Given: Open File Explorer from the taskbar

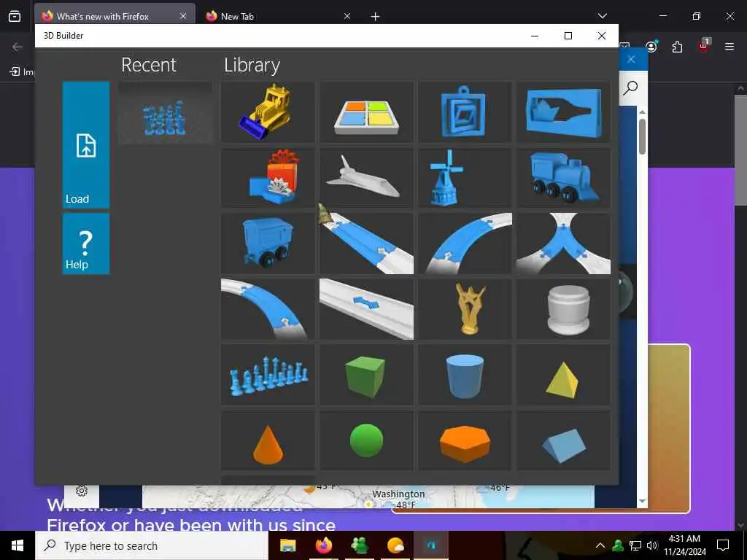Looking at the screenshot, I should (x=287, y=545).
